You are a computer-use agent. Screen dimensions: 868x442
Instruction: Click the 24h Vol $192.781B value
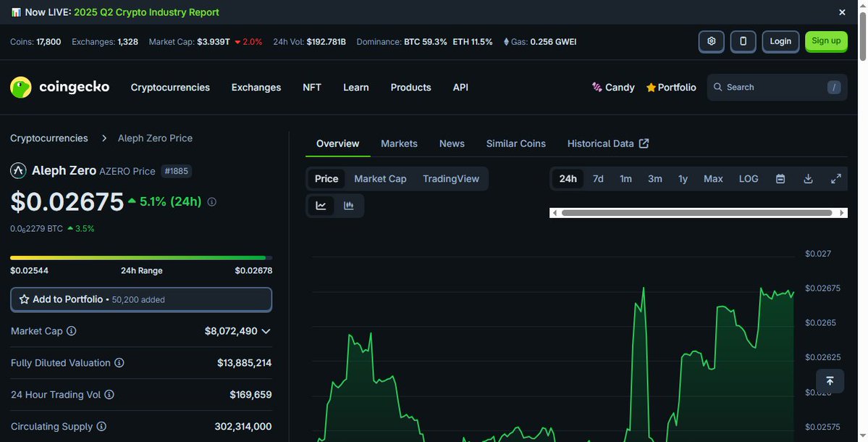[x=326, y=41]
